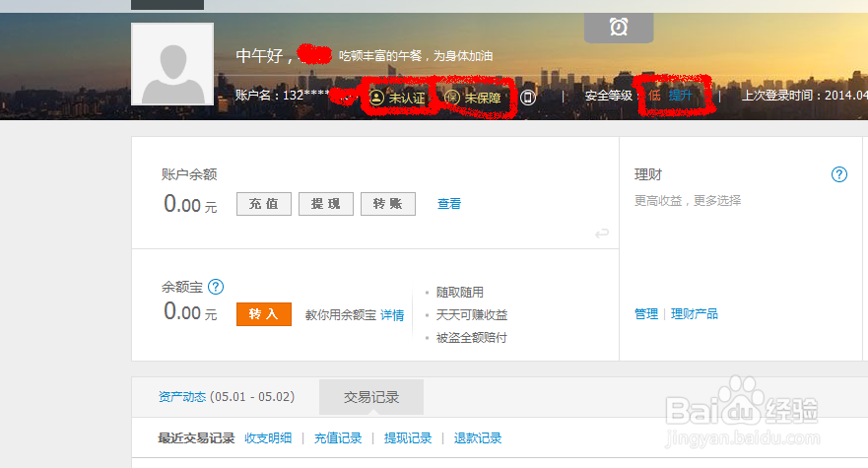Open the 未认证 verification status

coord(397,98)
